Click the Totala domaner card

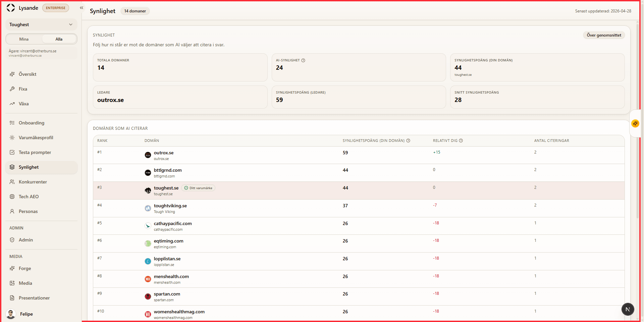click(180, 67)
